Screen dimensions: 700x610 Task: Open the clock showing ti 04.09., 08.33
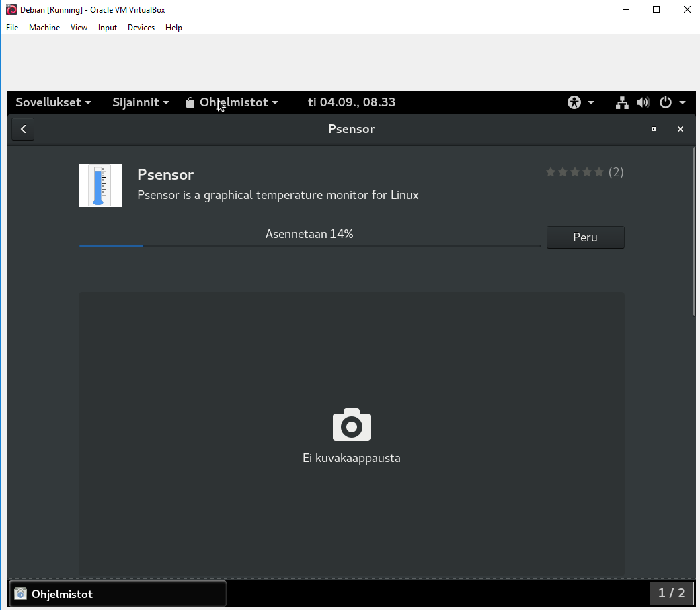[352, 102]
